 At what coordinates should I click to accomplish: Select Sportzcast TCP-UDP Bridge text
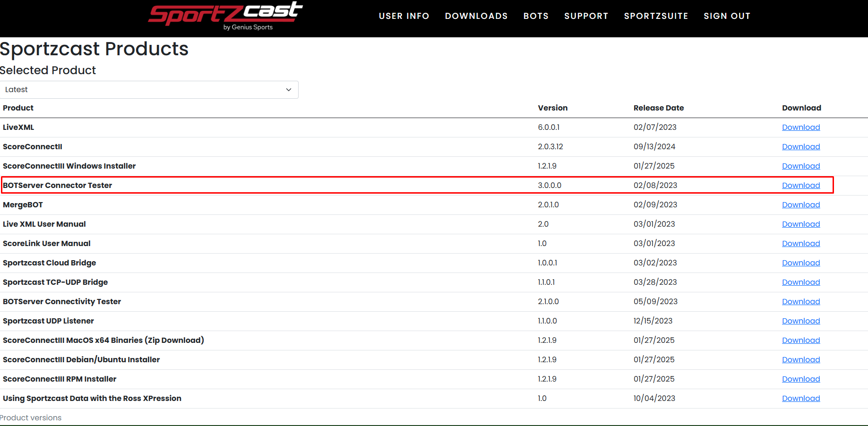[x=55, y=282]
